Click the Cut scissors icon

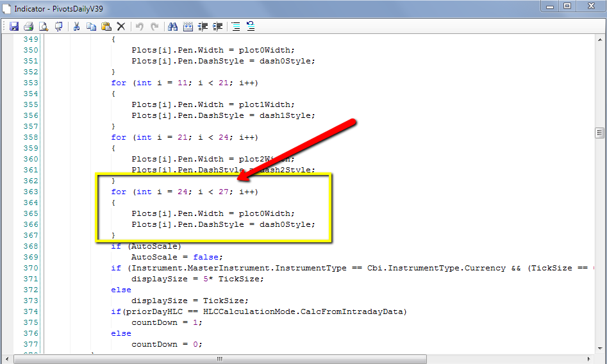[76, 26]
